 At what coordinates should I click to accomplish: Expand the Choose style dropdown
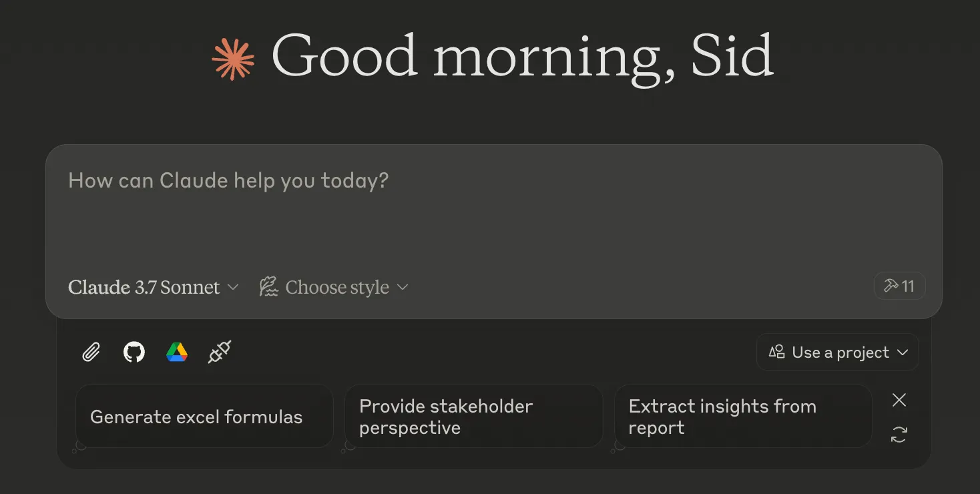[x=336, y=287]
